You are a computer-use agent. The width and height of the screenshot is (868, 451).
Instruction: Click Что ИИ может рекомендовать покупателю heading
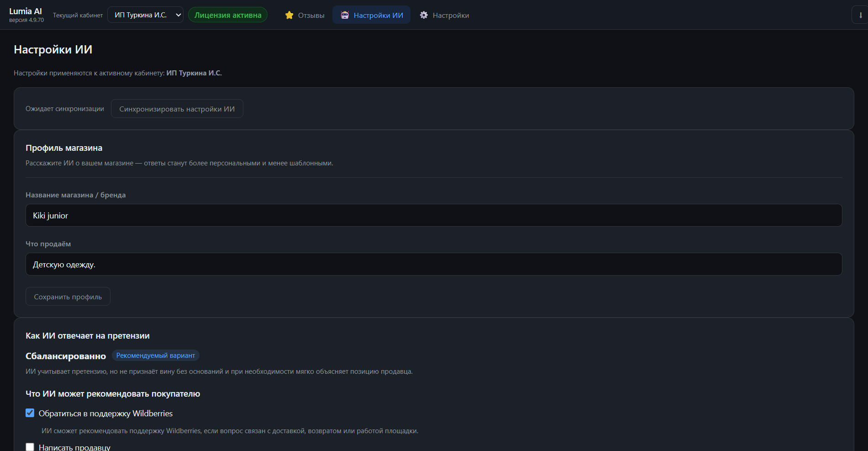[x=113, y=394]
